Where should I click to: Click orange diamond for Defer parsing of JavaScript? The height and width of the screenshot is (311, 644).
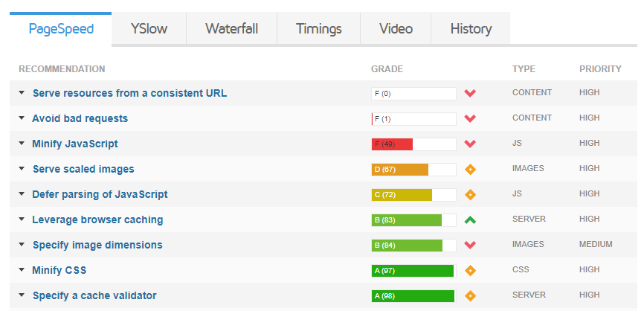[469, 194]
